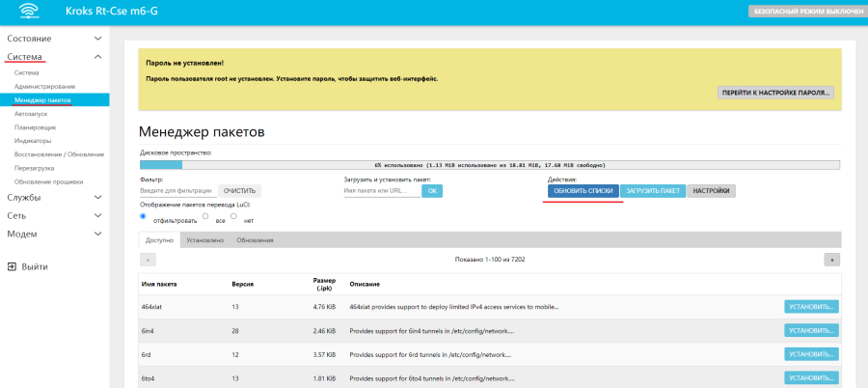Expand the Модем menu section
The height and width of the screenshot is (388, 868).
[x=97, y=234]
